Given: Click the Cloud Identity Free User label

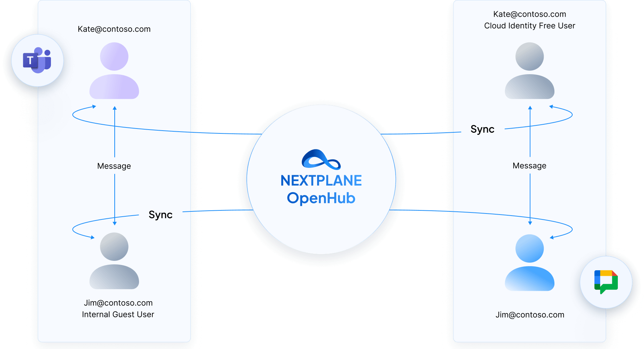Looking at the screenshot, I should click(530, 26).
